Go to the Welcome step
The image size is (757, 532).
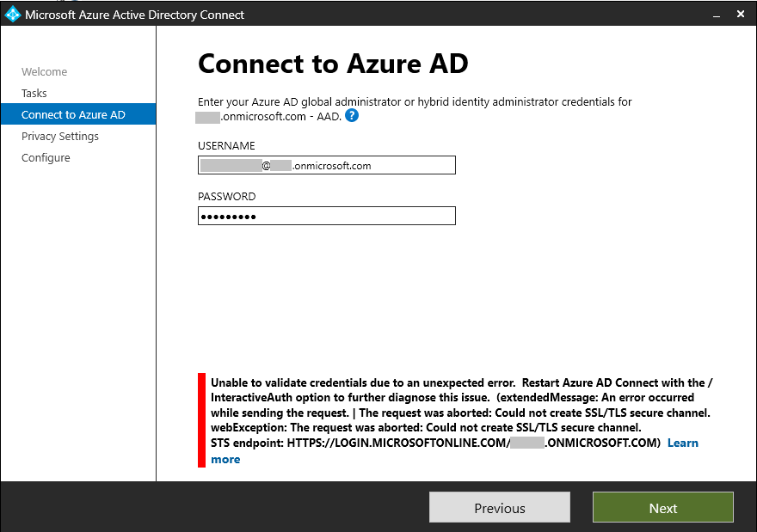pos(44,72)
